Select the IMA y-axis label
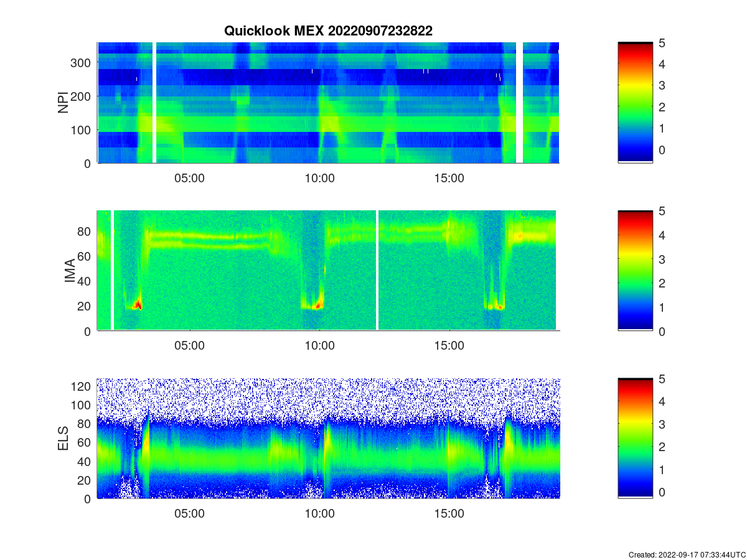Screen dimensions: 747x560 click(x=70, y=271)
